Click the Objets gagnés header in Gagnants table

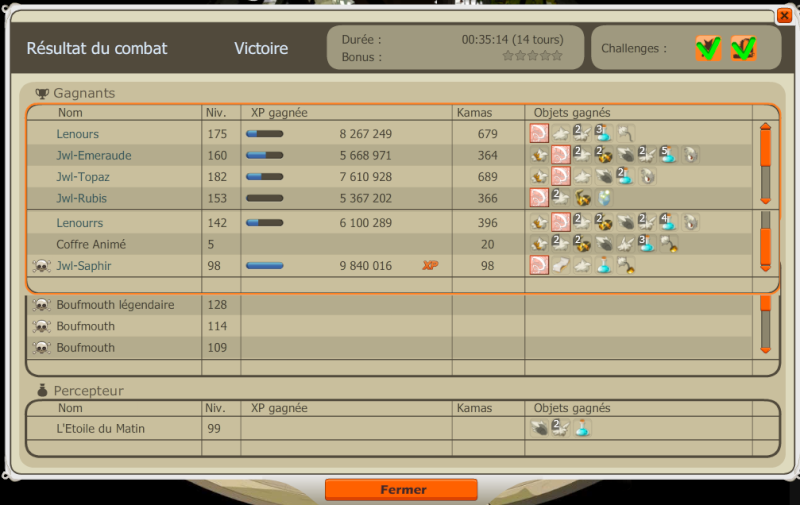pyautogui.click(x=572, y=113)
